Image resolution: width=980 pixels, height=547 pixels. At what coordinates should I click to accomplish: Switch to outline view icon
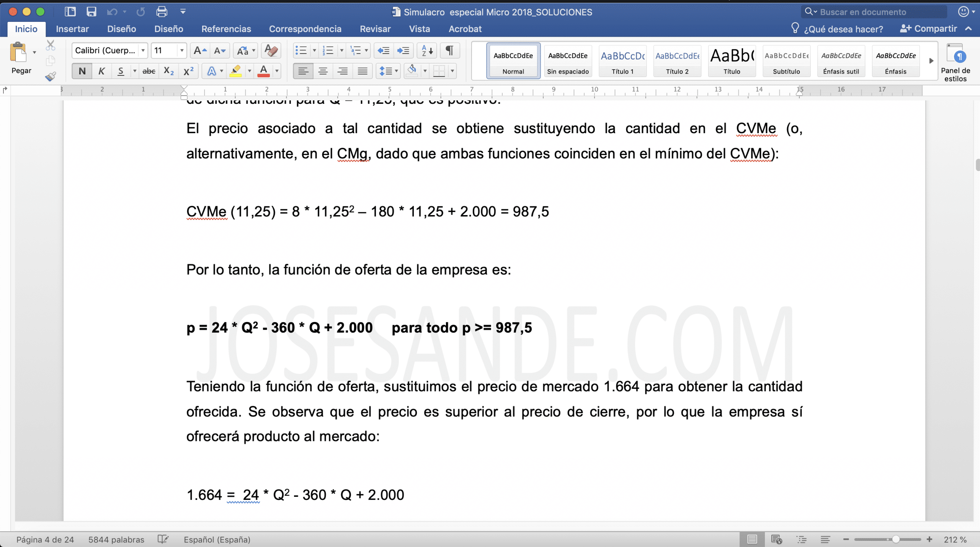coord(801,539)
